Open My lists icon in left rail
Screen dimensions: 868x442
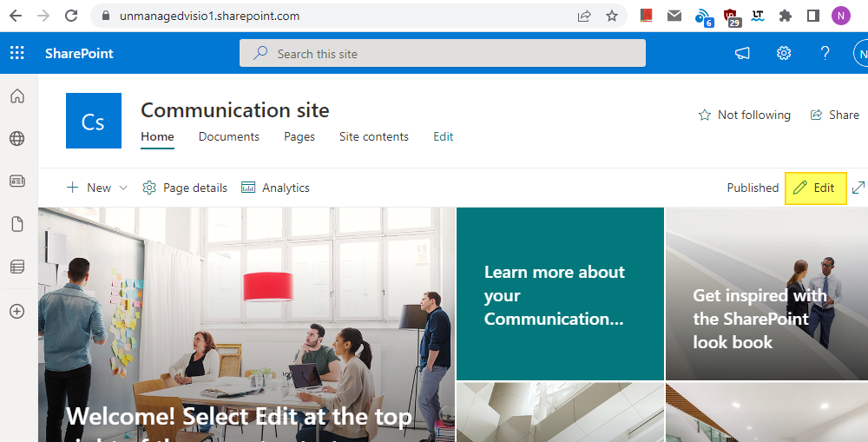pos(17,267)
